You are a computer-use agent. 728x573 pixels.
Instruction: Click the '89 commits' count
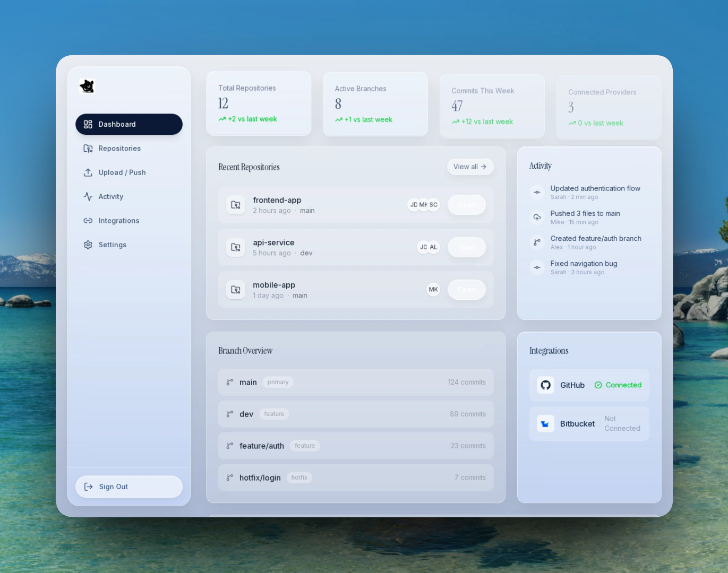coord(468,414)
